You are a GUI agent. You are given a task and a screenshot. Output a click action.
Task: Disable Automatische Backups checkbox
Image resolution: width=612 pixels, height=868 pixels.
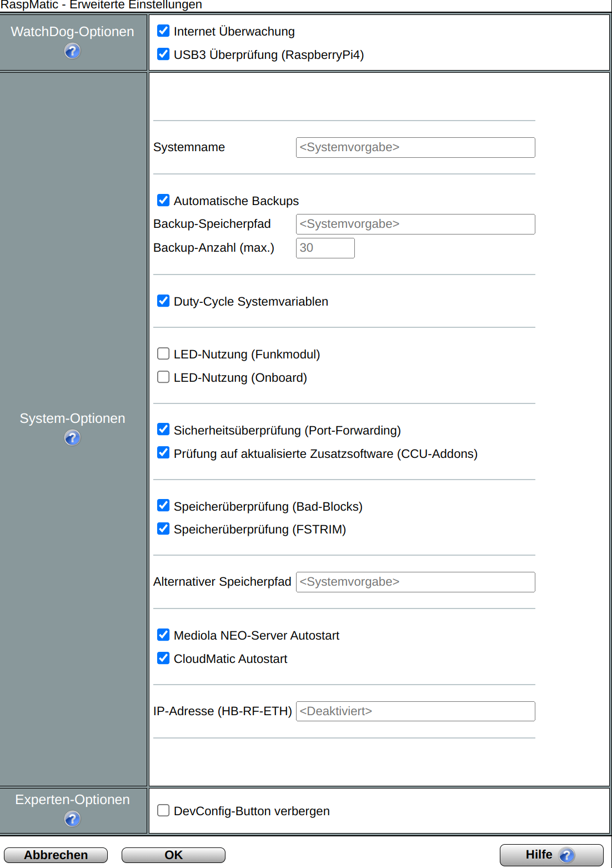point(163,200)
